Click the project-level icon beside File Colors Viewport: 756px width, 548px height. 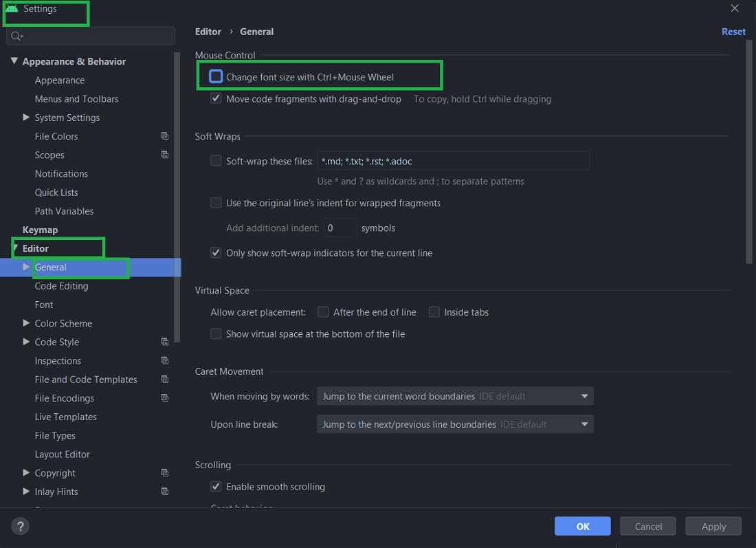point(165,136)
